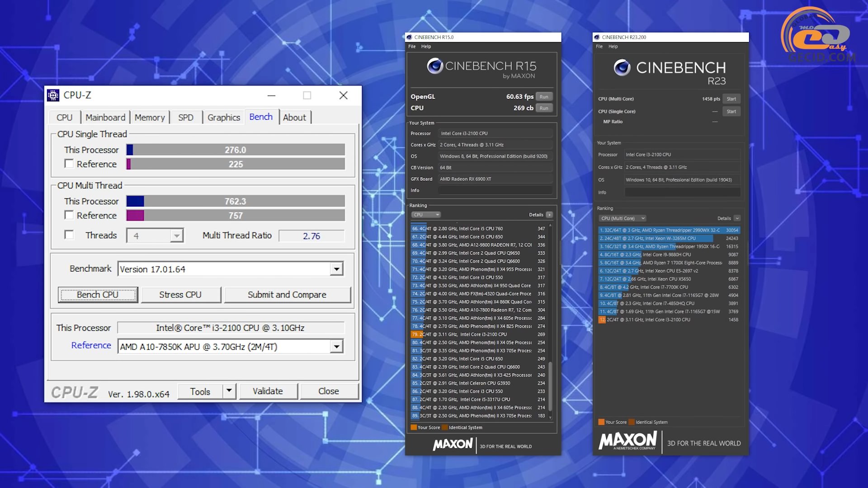Image resolution: width=868 pixels, height=488 pixels.
Task: Toggle the Single Thread Reference checkbox
Action: click(69, 164)
